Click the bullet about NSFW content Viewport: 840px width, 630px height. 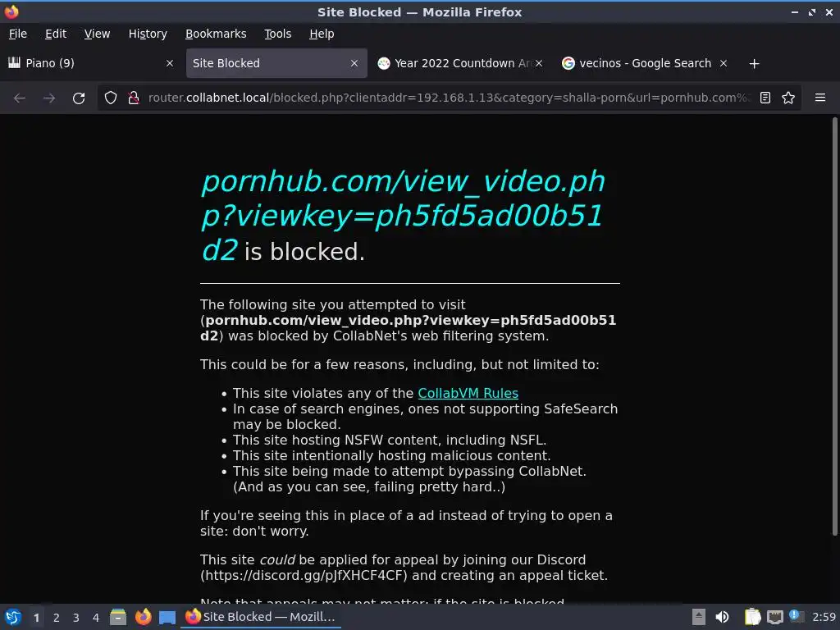coord(390,441)
